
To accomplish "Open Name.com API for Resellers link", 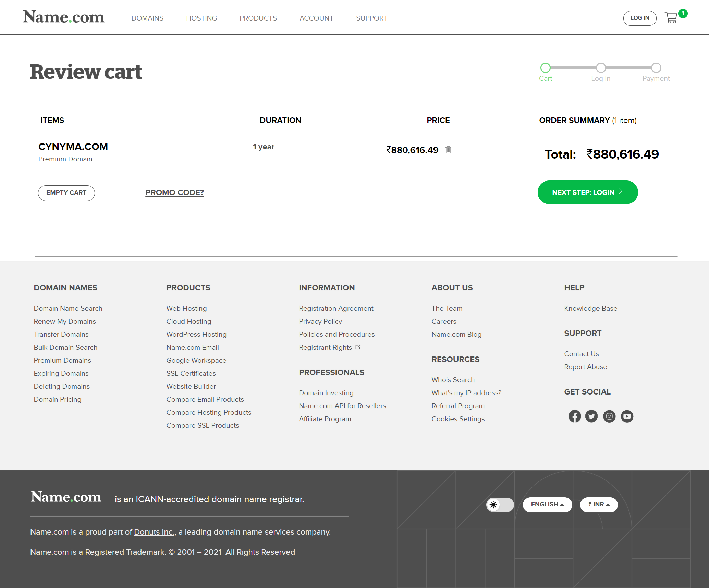I will (x=342, y=406).
